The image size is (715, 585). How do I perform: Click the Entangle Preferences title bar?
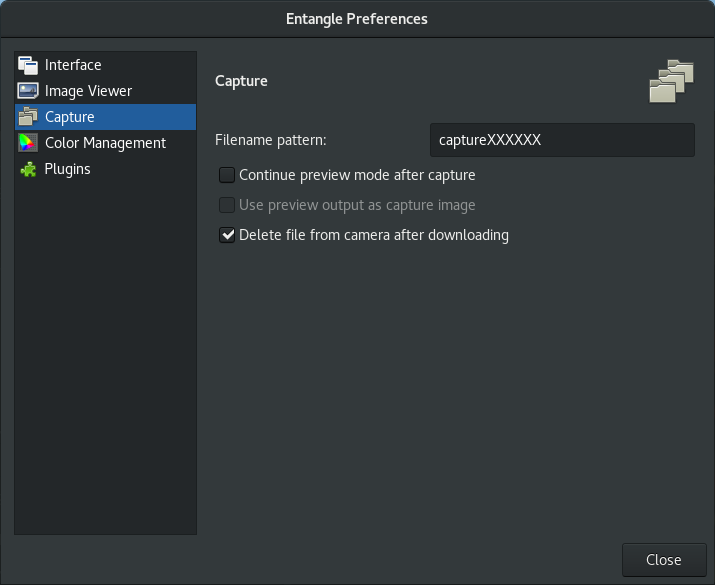click(357, 19)
